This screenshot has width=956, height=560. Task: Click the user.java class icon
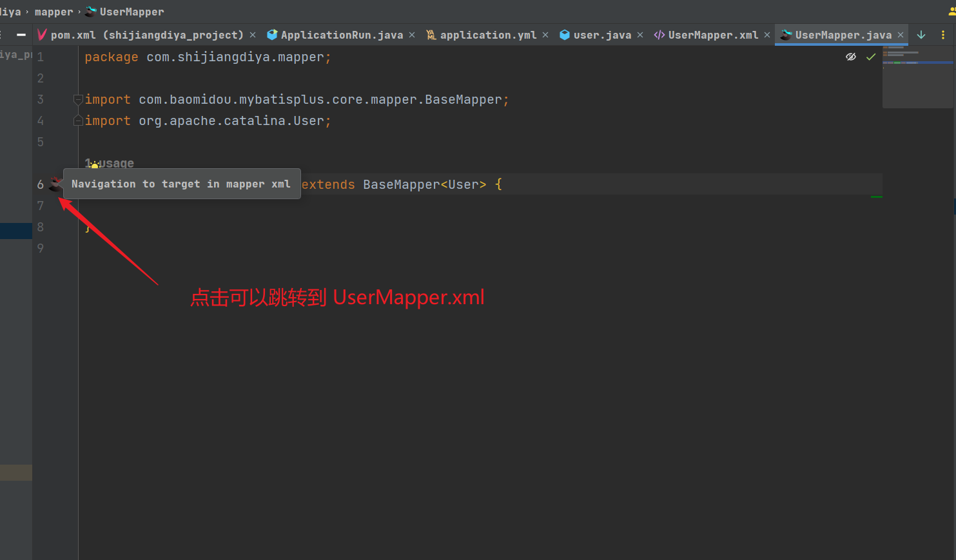pos(565,35)
